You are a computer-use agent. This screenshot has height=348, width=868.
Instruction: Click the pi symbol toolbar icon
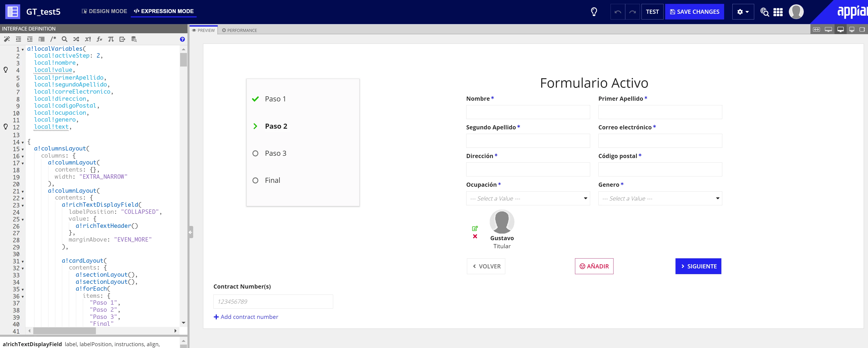[111, 39]
